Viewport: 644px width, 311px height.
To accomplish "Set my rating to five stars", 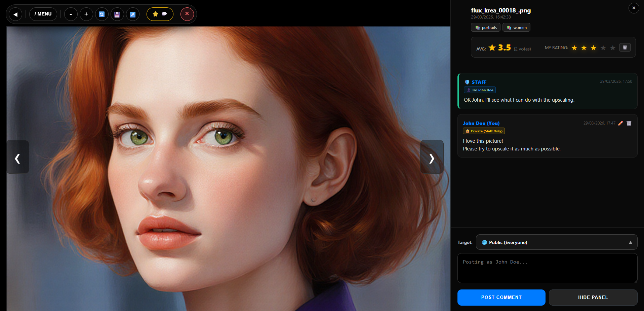I will click(613, 48).
